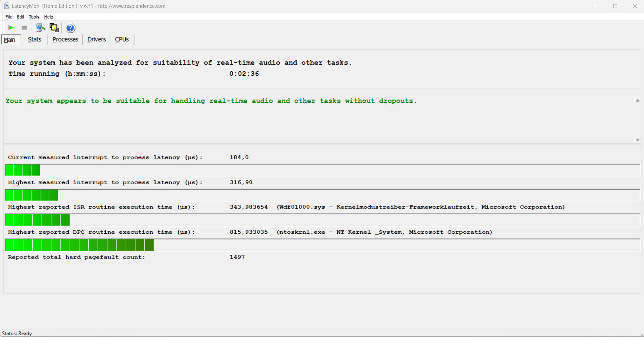Image resolution: width=644 pixels, height=337 pixels.
Task: Click the LatencyMon app icon in title bar
Action: click(6, 6)
